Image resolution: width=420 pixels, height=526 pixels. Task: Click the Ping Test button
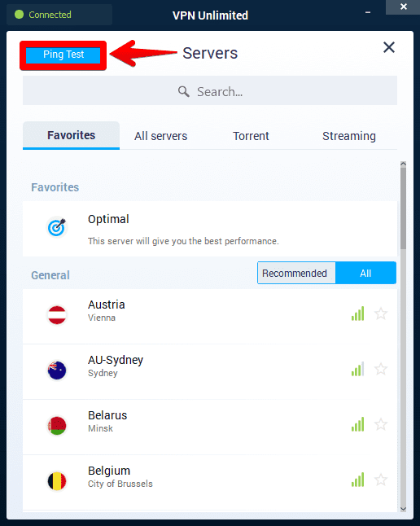63,55
